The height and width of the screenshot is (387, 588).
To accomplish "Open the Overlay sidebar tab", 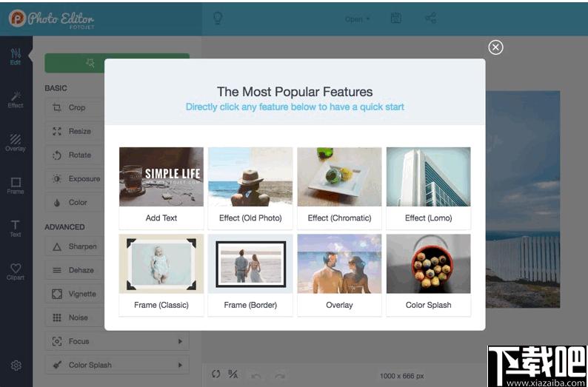I will click(x=16, y=143).
